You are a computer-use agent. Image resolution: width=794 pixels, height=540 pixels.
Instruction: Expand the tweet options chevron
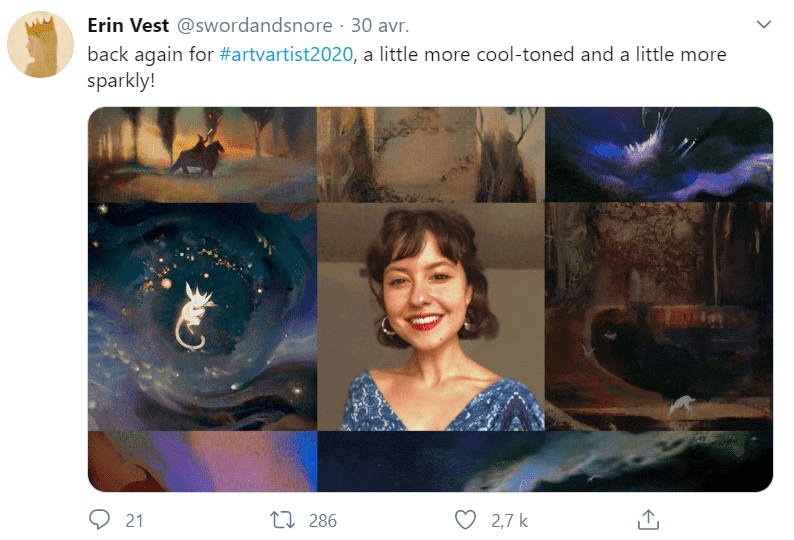(x=764, y=24)
